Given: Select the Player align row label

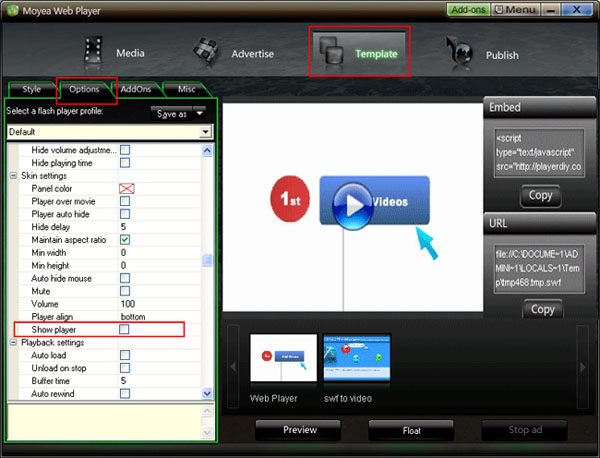Looking at the screenshot, I should 52,317.
